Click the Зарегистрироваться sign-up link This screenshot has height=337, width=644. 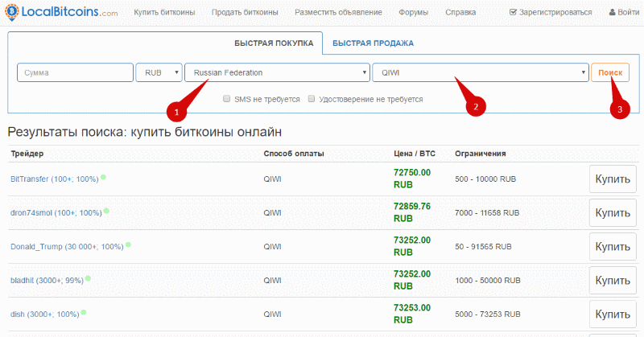[x=551, y=12]
